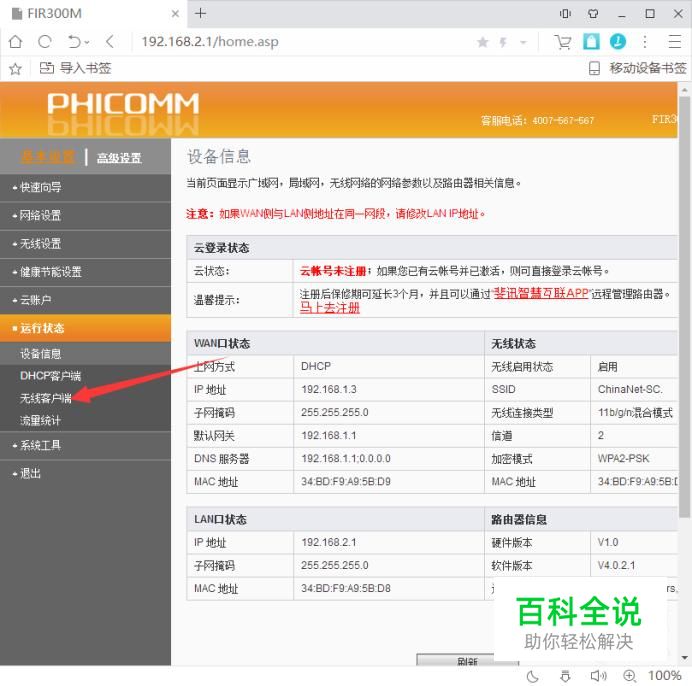Click the zoom magnifier icon
Screen dimensions: 692x686
(x=629, y=676)
